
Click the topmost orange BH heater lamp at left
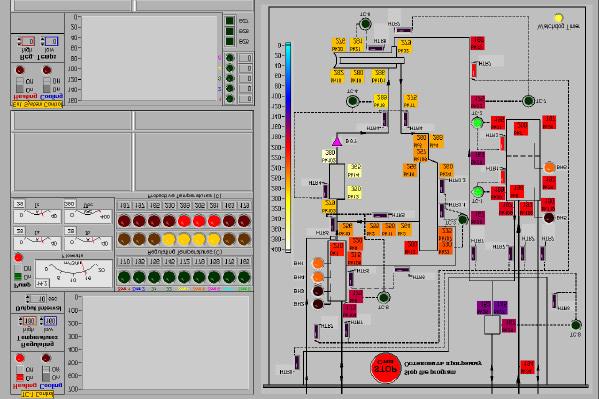(318, 263)
